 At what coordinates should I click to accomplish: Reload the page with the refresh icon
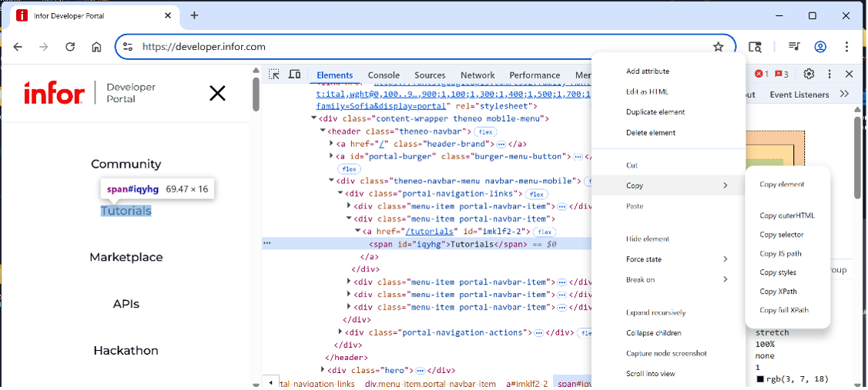(x=70, y=47)
